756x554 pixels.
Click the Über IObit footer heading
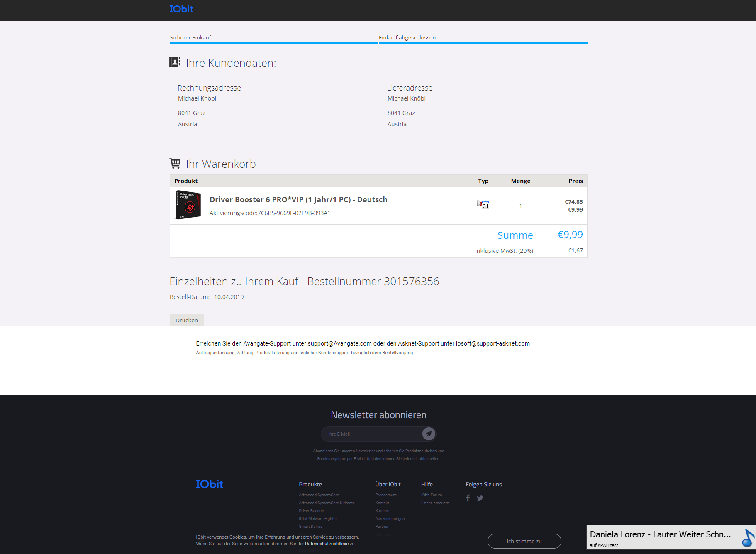point(388,485)
